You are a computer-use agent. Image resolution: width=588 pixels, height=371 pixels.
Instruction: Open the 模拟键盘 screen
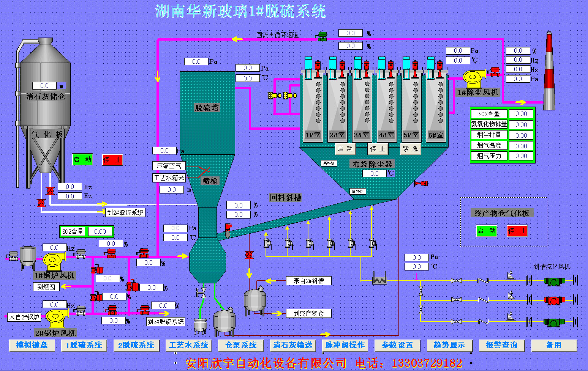(32, 345)
